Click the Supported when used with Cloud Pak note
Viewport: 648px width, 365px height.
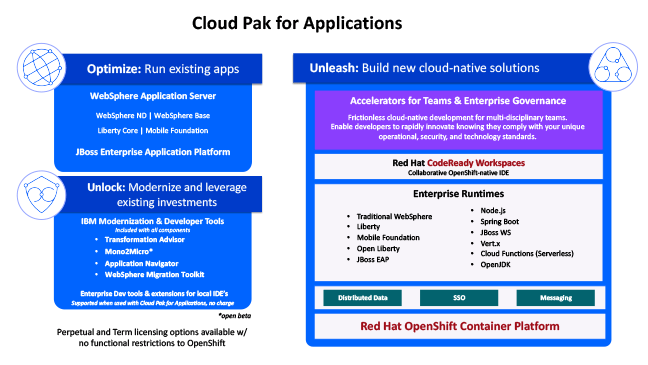152,303
